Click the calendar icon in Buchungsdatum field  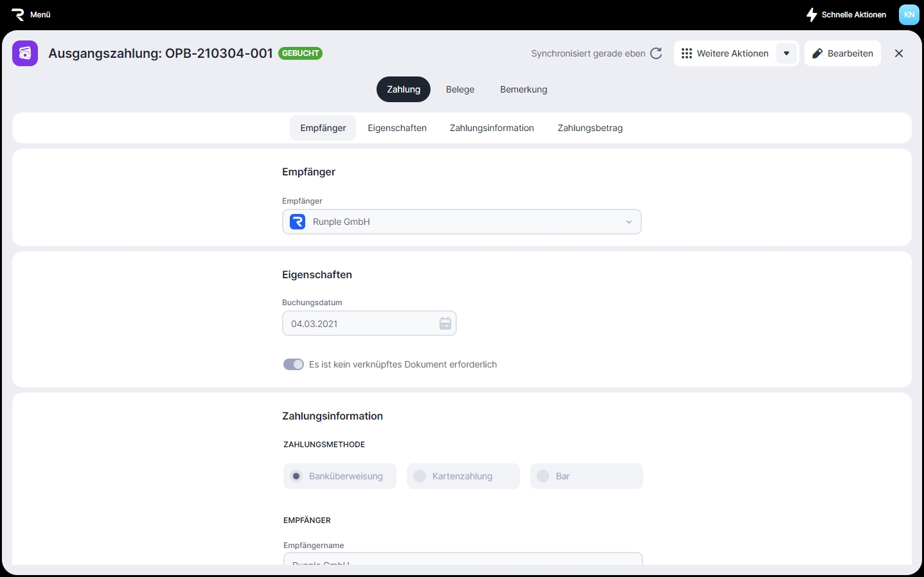pos(445,324)
